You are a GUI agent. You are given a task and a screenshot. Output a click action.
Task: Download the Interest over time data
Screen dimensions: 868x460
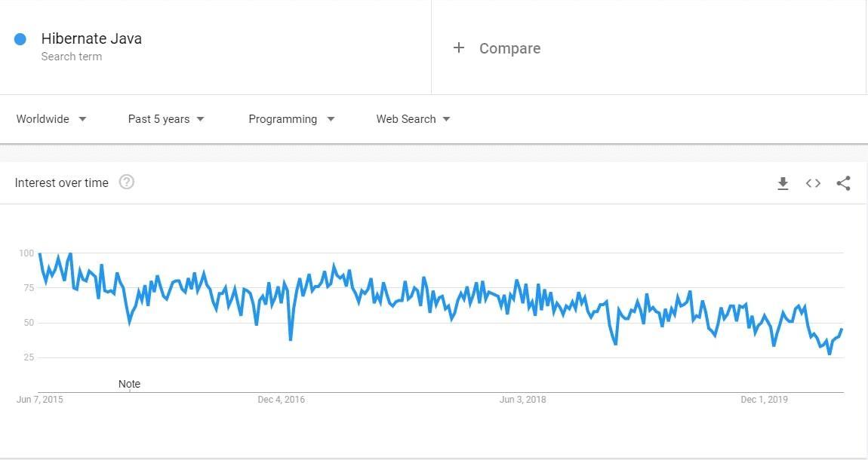click(783, 183)
